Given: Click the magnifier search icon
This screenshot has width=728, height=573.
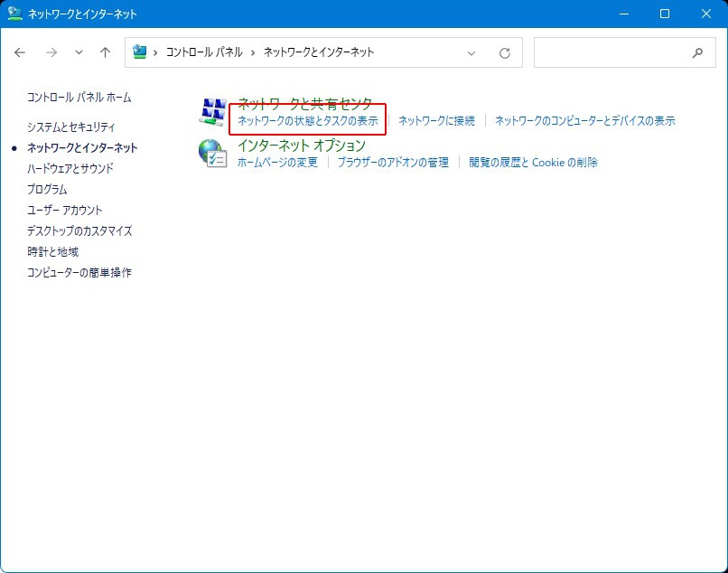Looking at the screenshot, I should pyautogui.click(x=697, y=52).
